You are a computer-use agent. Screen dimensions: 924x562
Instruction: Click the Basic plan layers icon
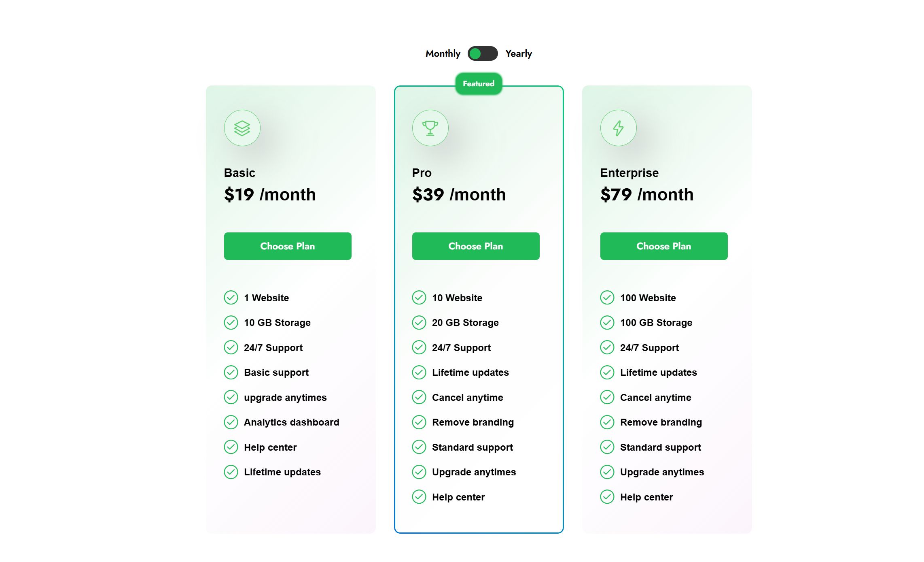(242, 128)
